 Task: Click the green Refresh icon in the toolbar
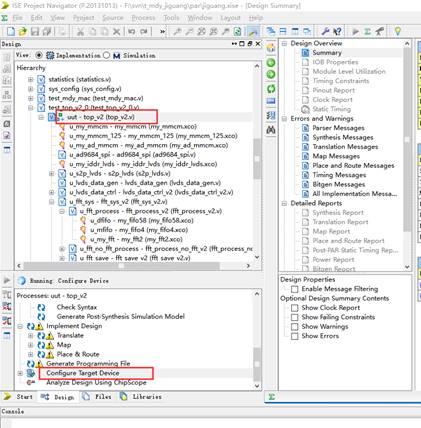237,31
